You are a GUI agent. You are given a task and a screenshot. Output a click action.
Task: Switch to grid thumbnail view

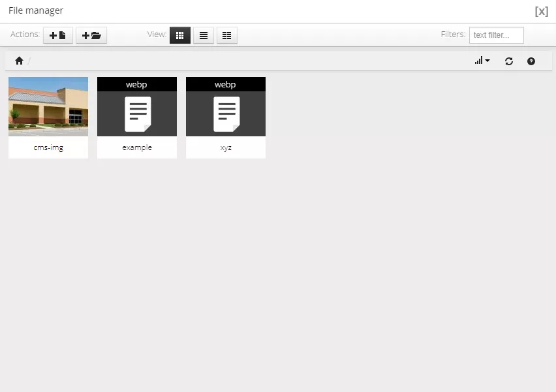point(179,35)
